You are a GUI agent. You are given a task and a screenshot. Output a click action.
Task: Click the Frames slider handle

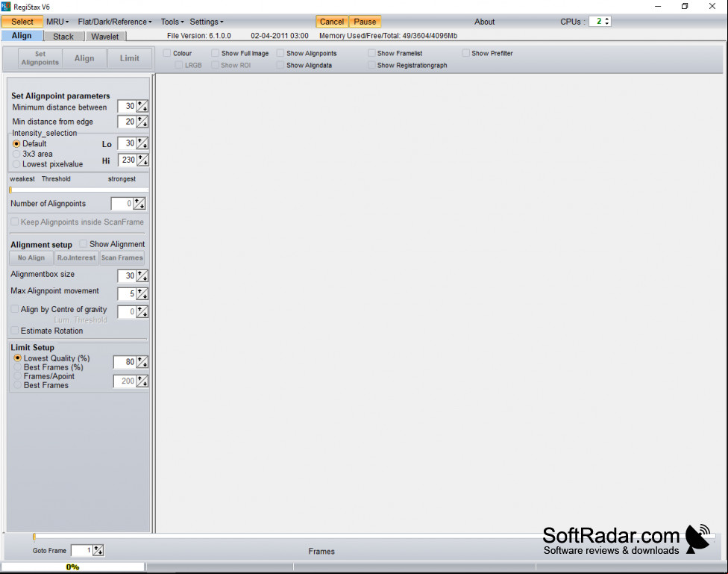(x=34, y=537)
